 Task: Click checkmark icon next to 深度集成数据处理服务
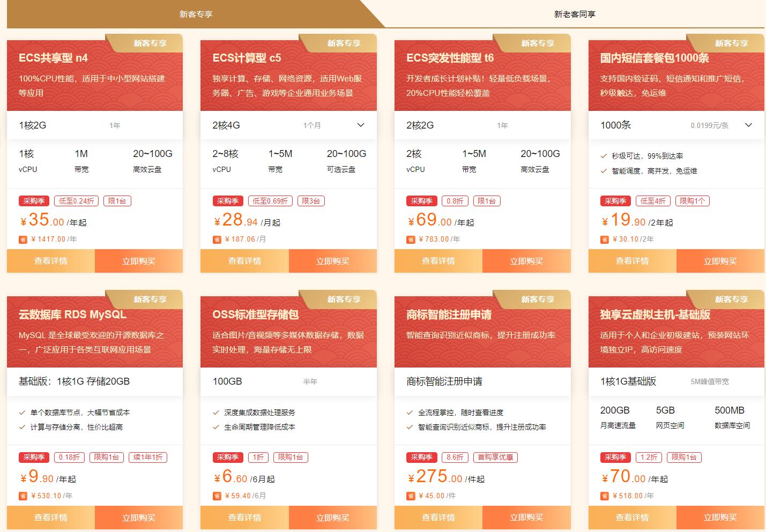(x=216, y=413)
